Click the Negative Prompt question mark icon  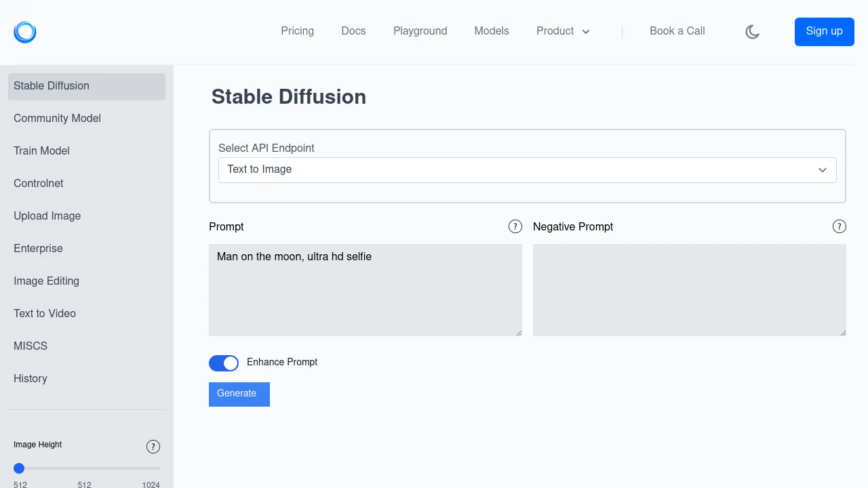[x=840, y=226]
